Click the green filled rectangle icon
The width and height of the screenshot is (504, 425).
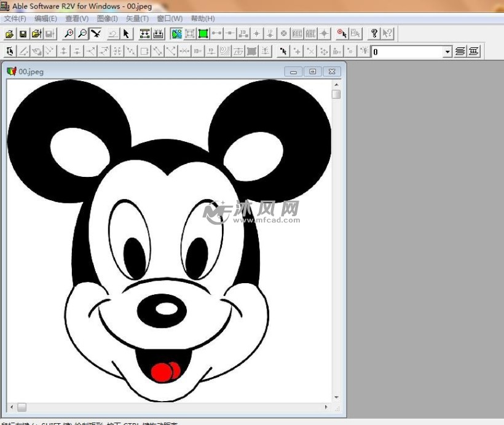coord(203,34)
